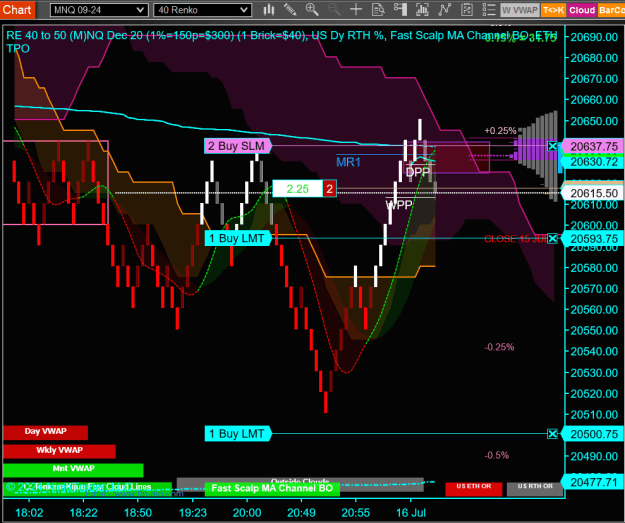Cancel the 2 Buy SLM order X
Viewport: 625px width, 523px height.
[x=552, y=146]
